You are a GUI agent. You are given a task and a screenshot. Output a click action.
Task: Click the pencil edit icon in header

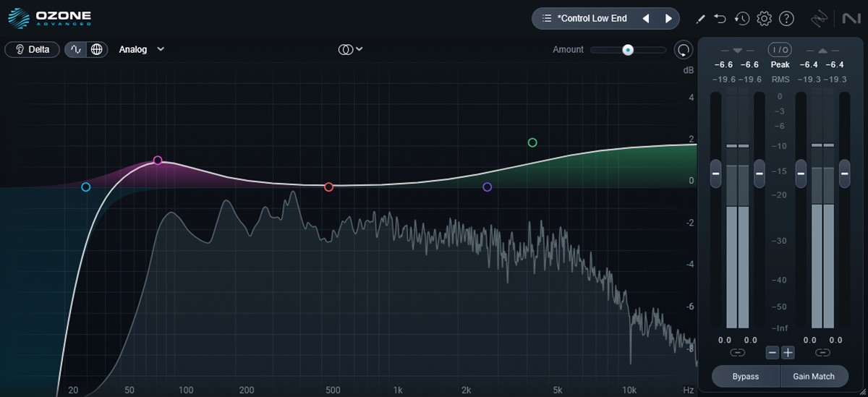(x=700, y=19)
